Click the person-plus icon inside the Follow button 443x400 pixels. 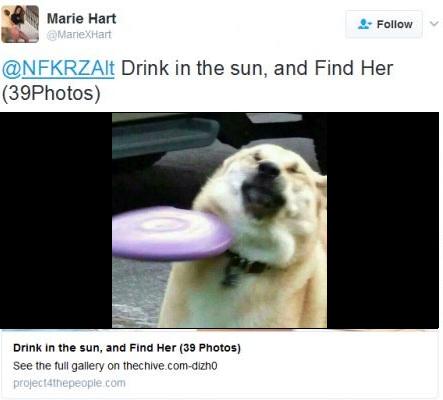365,24
